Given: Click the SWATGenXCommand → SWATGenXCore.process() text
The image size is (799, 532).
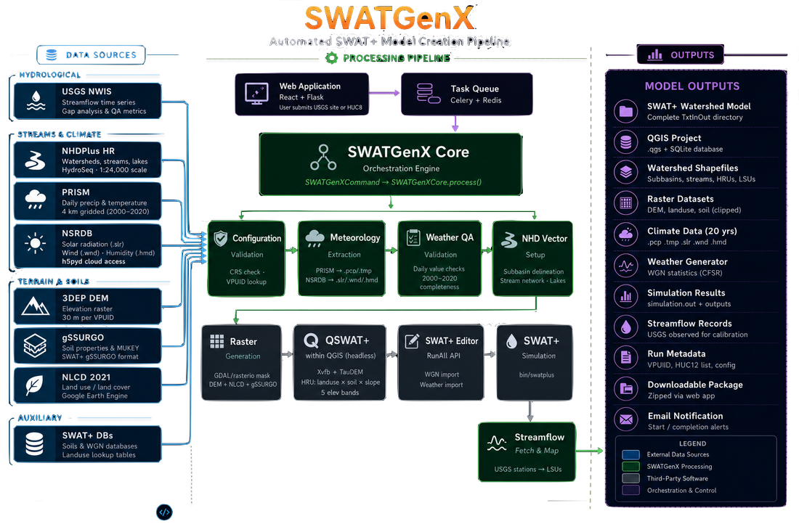Looking at the screenshot, I should [x=393, y=182].
